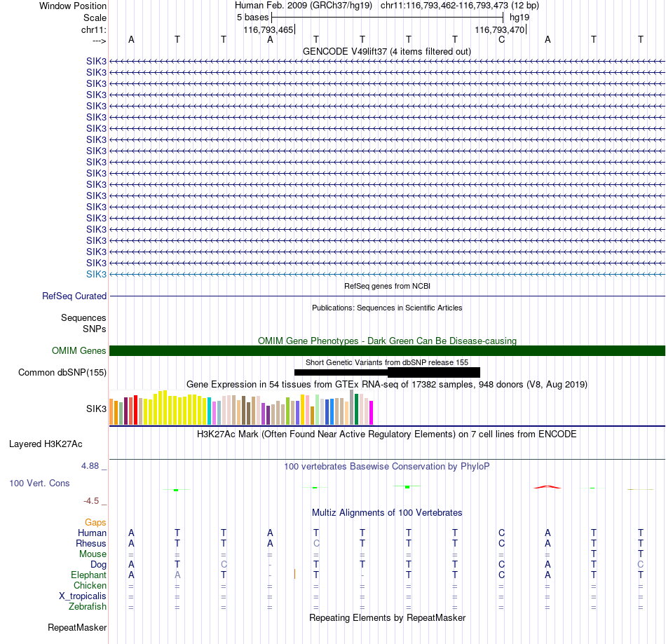Open the RefSeq genes from NCBI title

(387, 286)
